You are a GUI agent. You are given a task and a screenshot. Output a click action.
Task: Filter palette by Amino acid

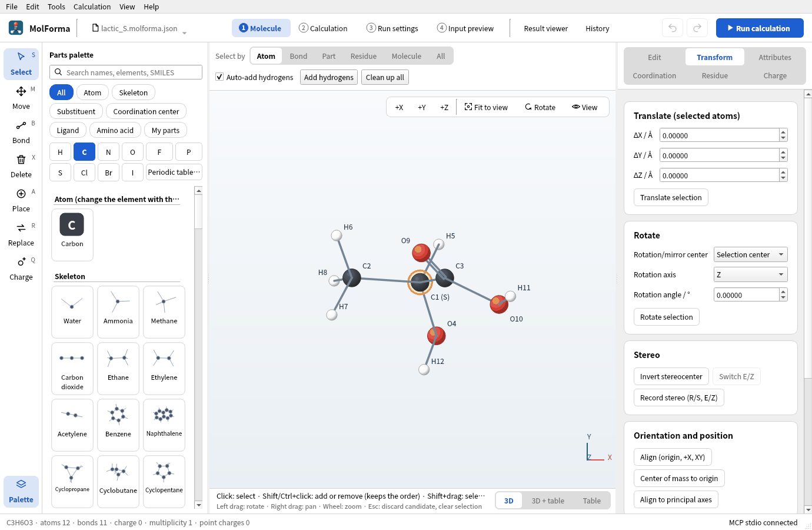tap(115, 131)
